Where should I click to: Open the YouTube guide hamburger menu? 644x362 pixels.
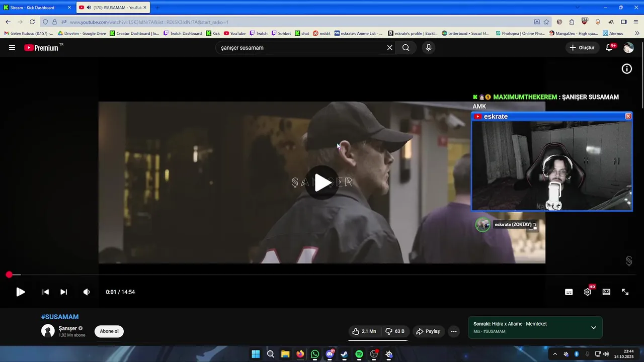(12, 48)
